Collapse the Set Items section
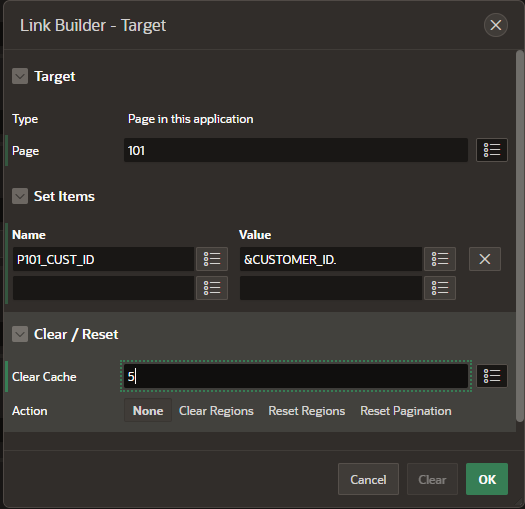This screenshot has height=509, width=525. [20, 196]
